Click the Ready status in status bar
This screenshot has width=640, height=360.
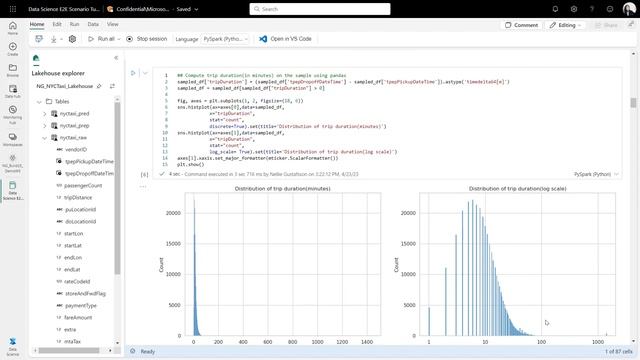pos(147,351)
